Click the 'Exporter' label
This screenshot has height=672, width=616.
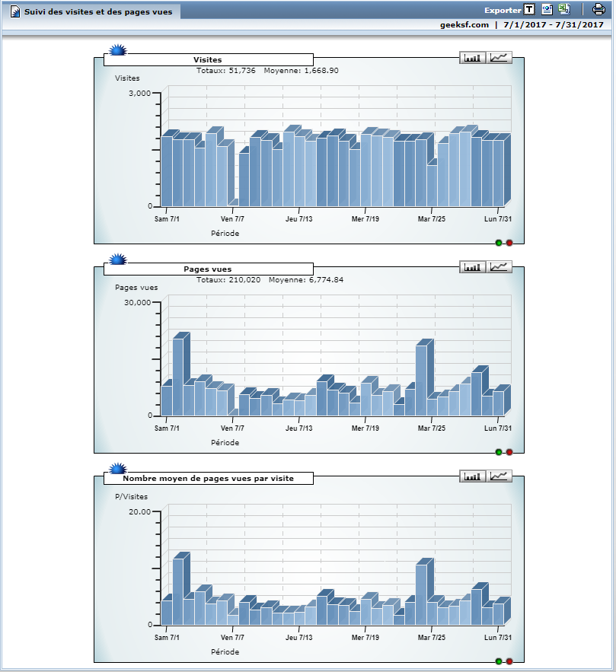pos(503,11)
